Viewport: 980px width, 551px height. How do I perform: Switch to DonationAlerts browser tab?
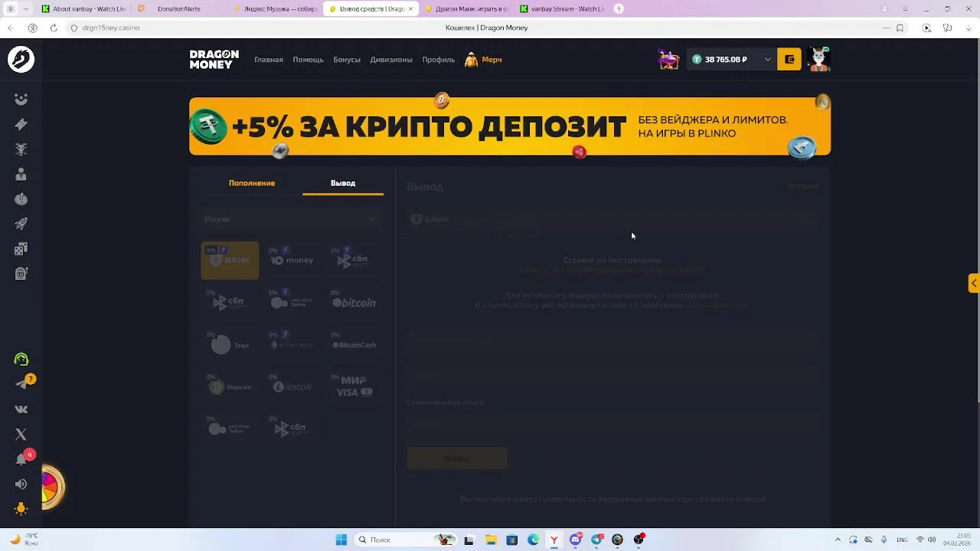(x=178, y=9)
